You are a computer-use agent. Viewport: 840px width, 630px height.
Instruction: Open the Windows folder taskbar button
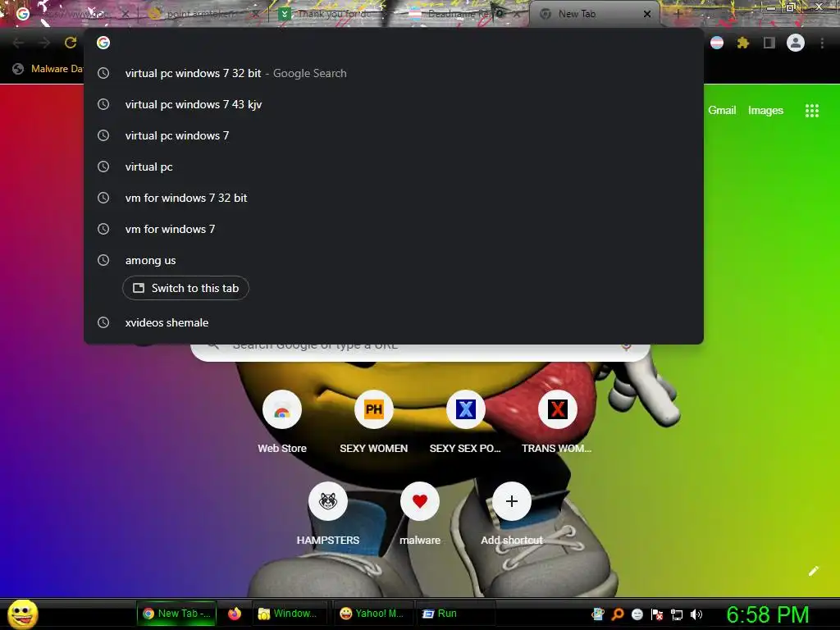[288, 614]
